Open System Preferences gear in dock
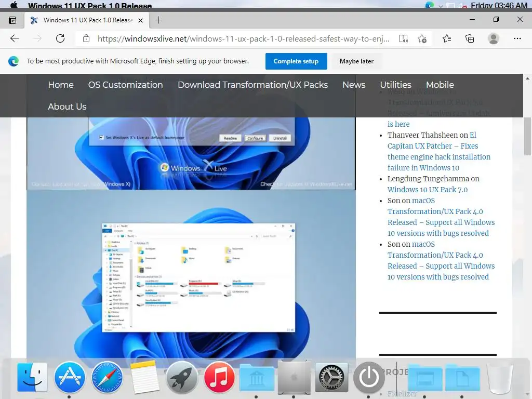Screen dimensions: 532x399 pyautogui.click(x=331, y=377)
